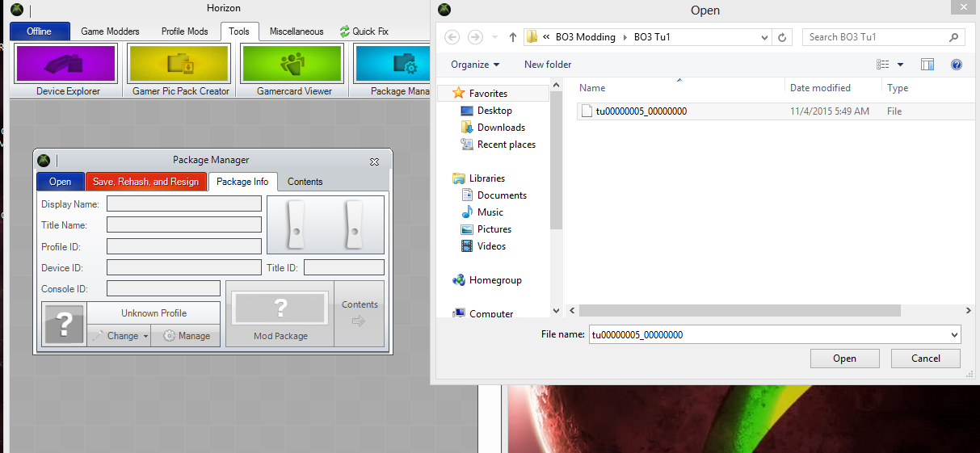Viewport: 980px width, 453px height.
Task: Select Downloads in Favorites
Action: 501,128
